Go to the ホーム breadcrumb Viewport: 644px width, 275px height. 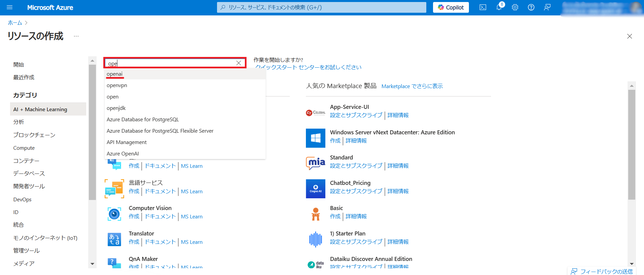click(x=15, y=23)
